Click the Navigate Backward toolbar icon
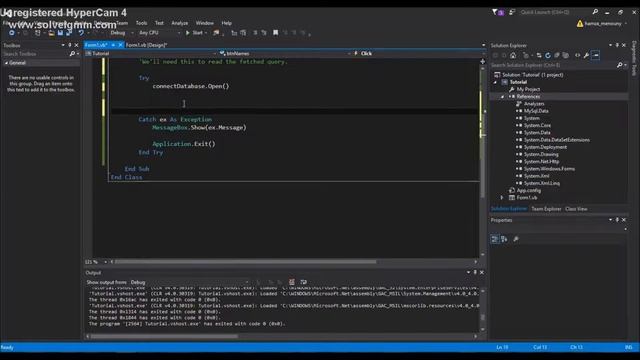The image size is (640, 360). tap(12, 33)
